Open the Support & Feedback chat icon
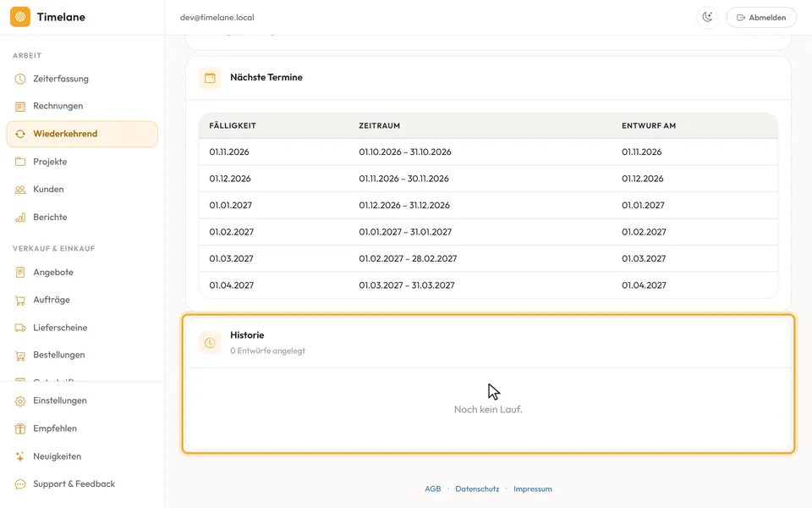This screenshot has width=812, height=508. coord(20,484)
